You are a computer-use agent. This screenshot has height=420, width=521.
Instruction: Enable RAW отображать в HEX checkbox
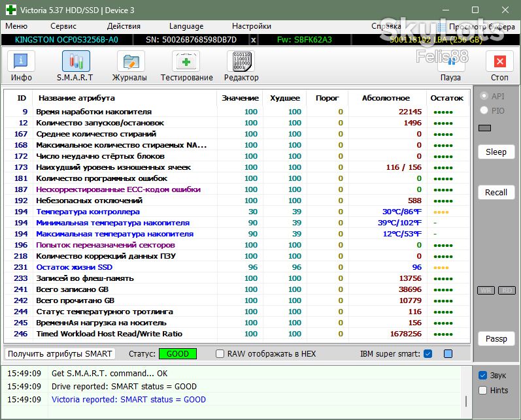(x=220, y=354)
